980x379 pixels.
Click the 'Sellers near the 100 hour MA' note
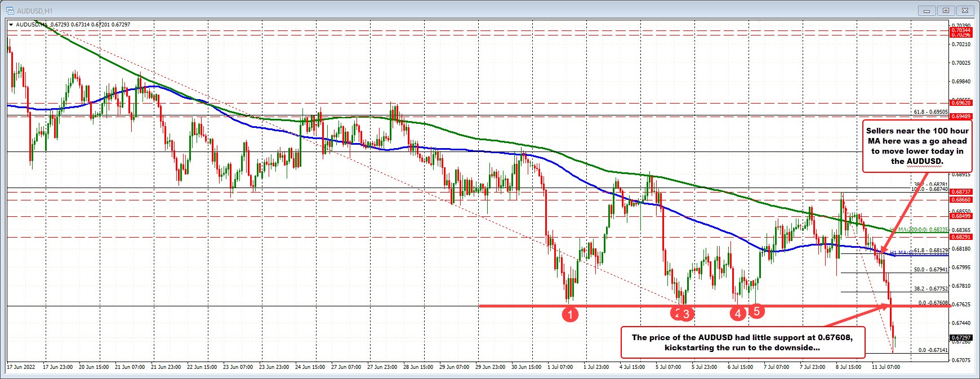[x=916, y=146]
